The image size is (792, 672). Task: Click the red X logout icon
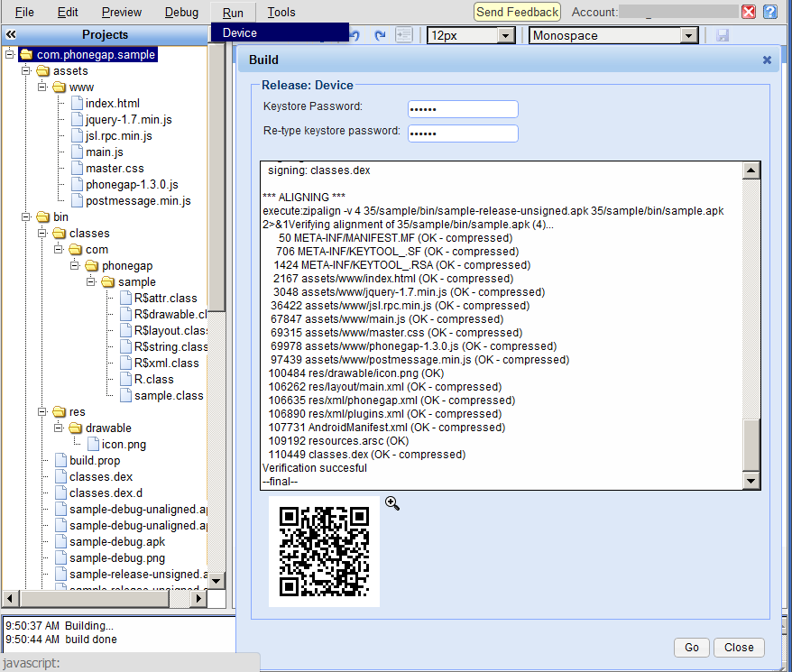click(x=749, y=12)
